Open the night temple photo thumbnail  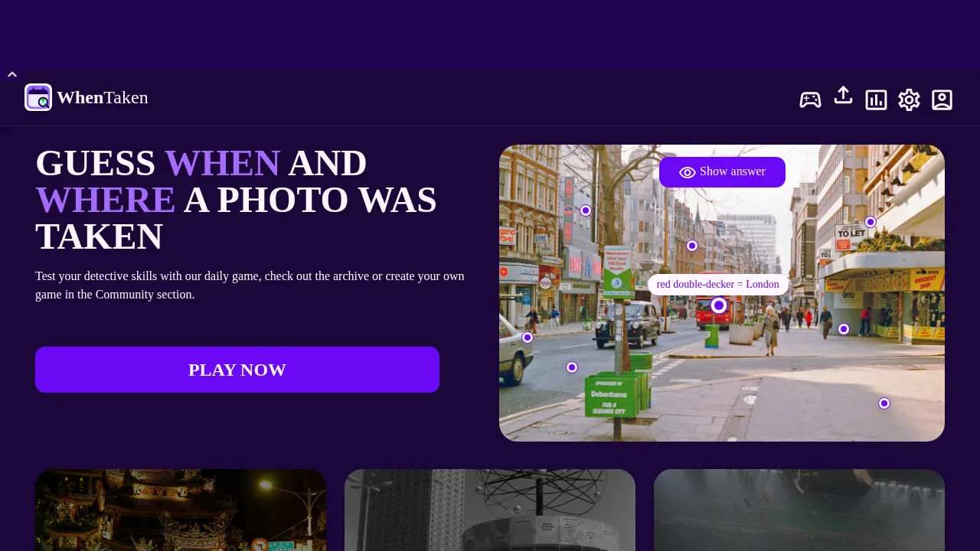[x=181, y=510]
